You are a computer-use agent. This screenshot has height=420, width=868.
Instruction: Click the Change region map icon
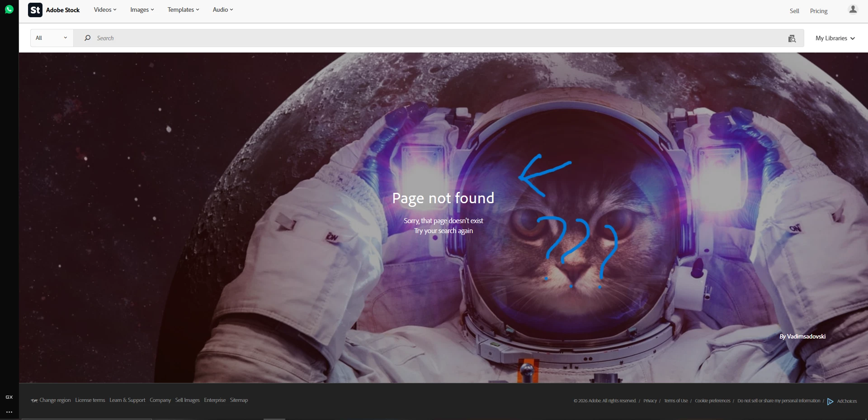34,401
